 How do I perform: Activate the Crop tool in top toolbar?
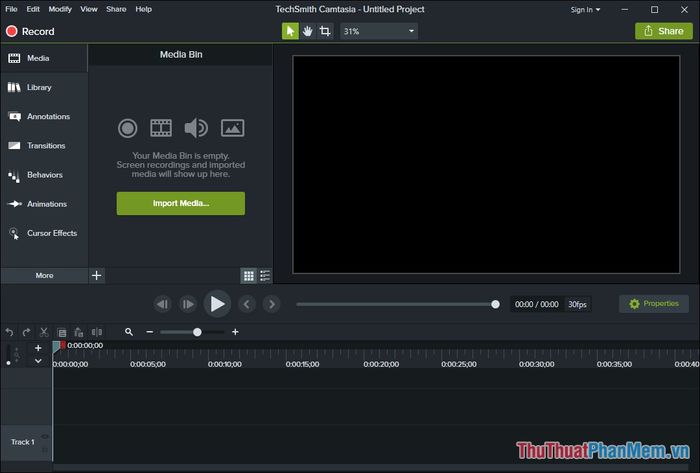[x=325, y=31]
